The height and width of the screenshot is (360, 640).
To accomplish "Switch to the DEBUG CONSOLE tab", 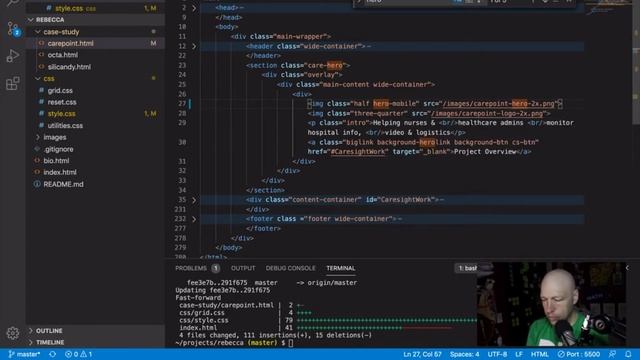I will pos(291,268).
